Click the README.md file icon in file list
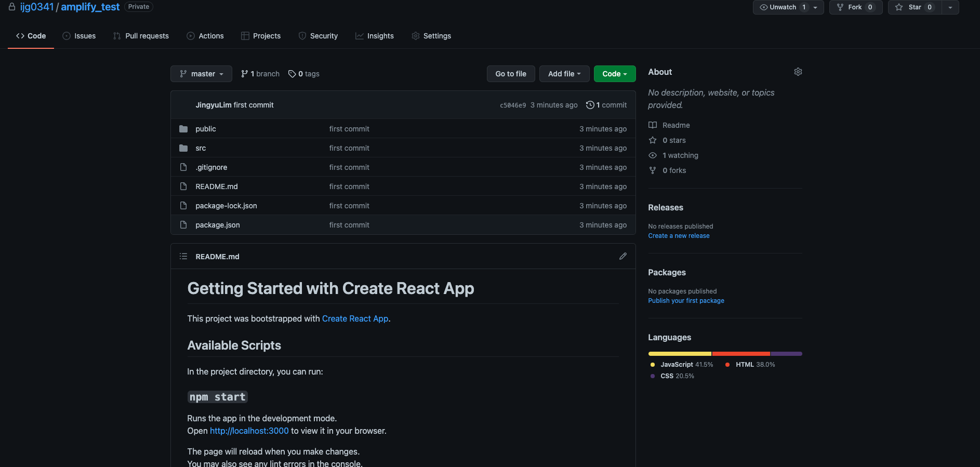The height and width of the screenshot is (467, 980). coord(183,186)
